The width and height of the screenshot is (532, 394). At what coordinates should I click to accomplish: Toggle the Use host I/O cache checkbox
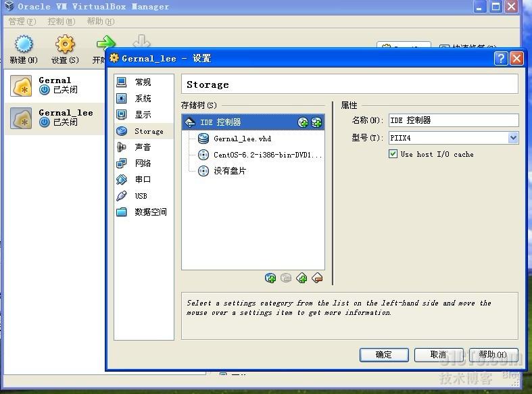(393, 154)
